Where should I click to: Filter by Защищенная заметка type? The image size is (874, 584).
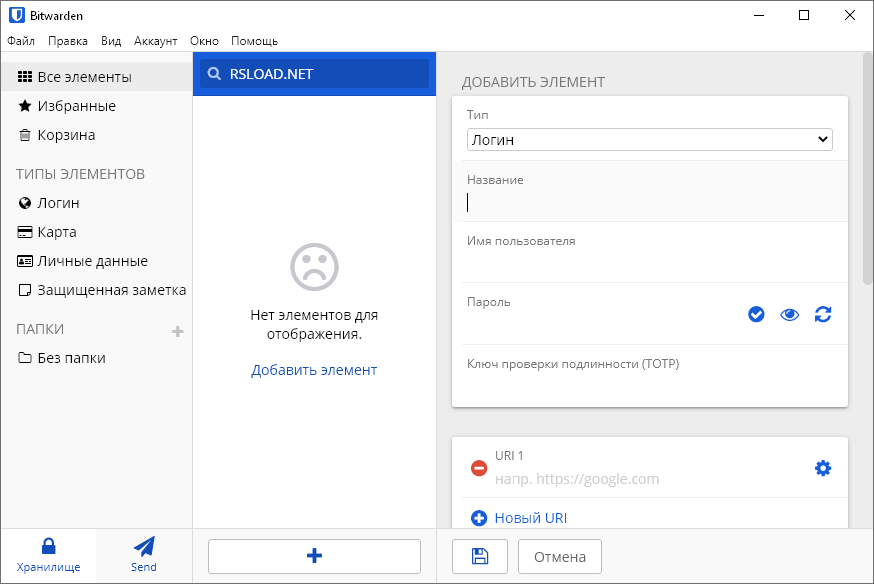coord(97,290)
